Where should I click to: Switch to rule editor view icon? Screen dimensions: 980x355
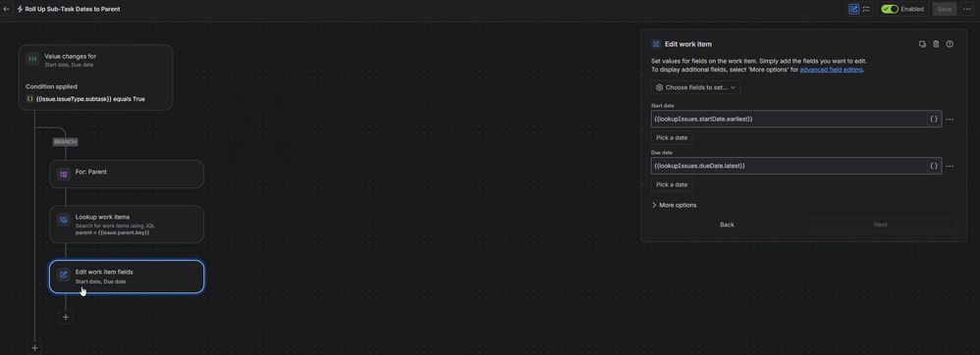point(853,9)
